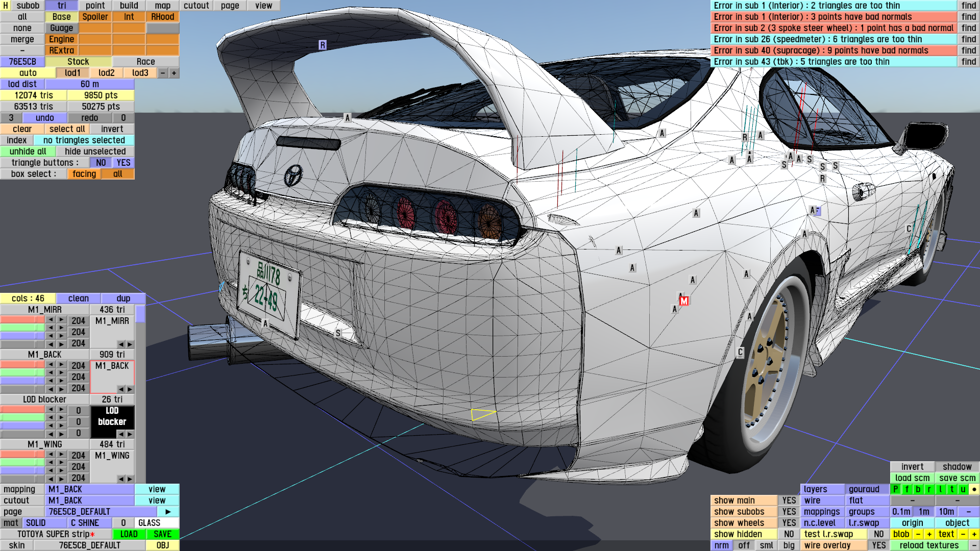The width and height of the screenshot is (980, 551).
Task: Adjust the M1_MIRR red color slider
Action: 22,320
